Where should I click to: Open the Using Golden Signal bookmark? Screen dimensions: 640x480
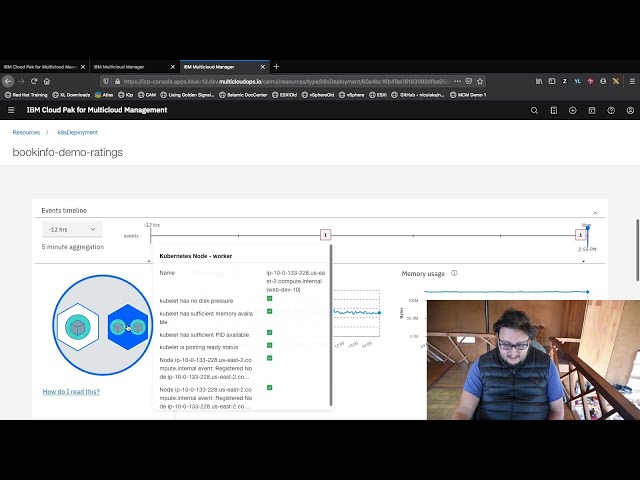pyautogui.click(x=187, y=95)
